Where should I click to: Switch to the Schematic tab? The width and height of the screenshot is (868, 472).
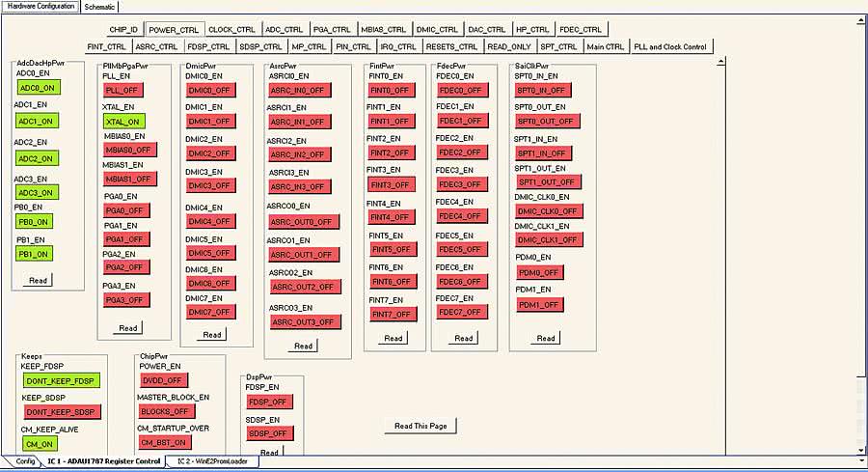pos(99,7)
